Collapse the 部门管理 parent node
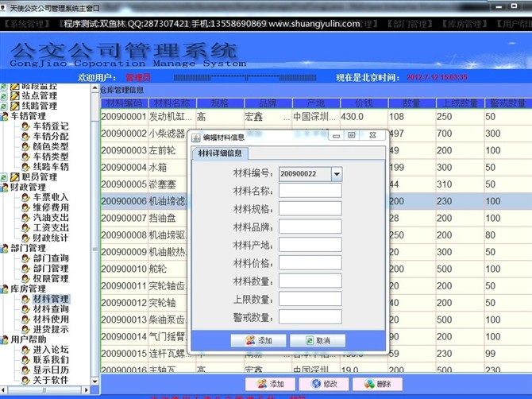532x399 pixels. [4, 249]
